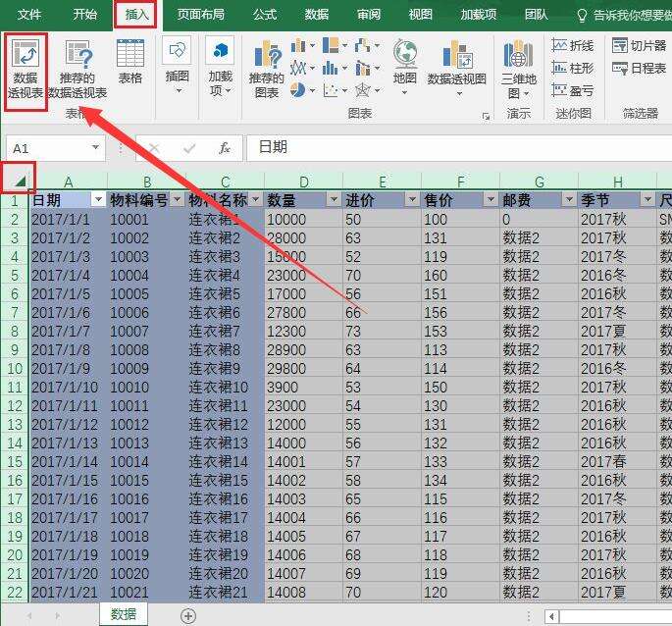Click cell with quantity 29800

coord(304,369)
